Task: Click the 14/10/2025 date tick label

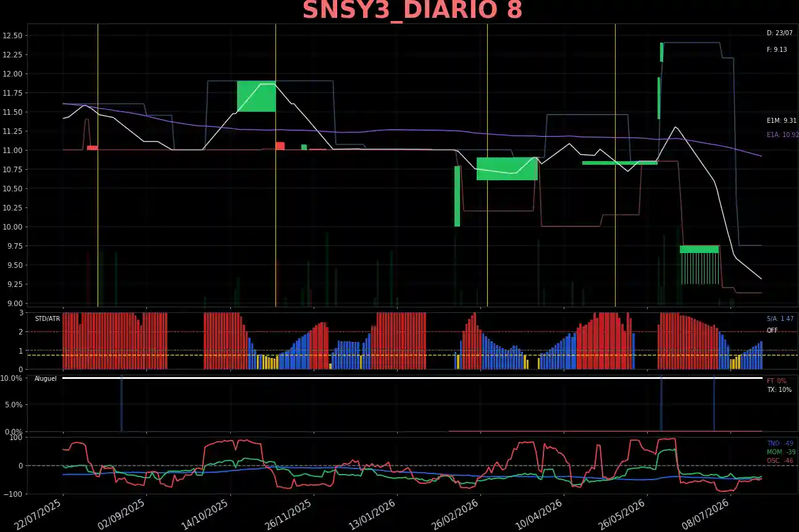Action: coord(206,514)
